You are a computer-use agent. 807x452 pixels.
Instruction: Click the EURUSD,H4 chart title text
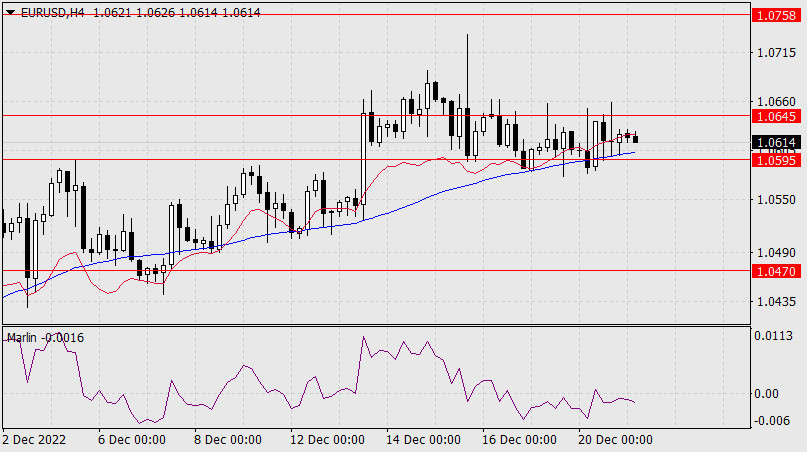[50, 10]
